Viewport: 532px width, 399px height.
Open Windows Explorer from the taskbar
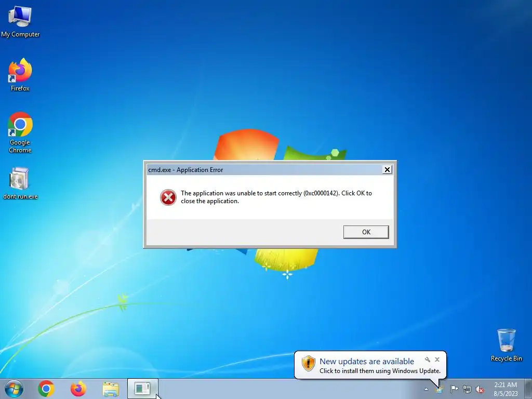click(111, 389)
